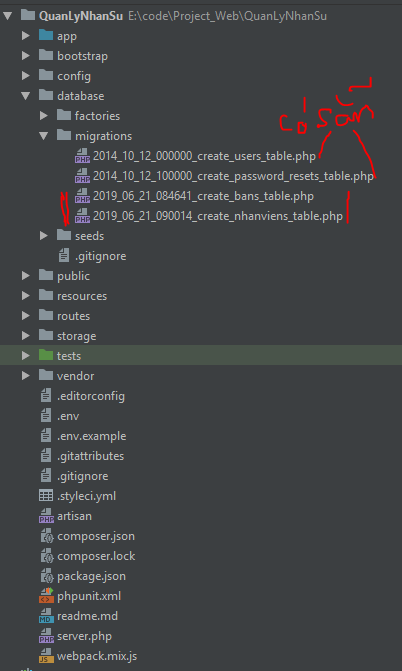Select create_nhanviens_table.php migration file
The width and height of the screenshot is (402, 671).
[218, 216]
